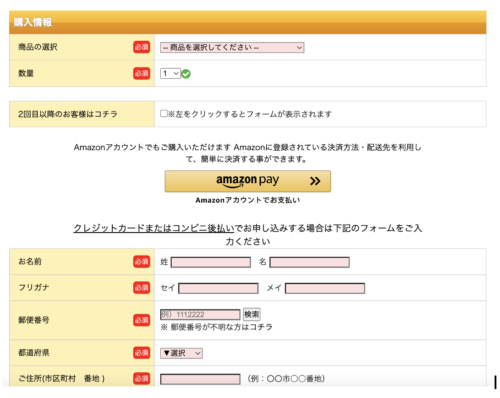Click the 2回目以降のお客様はコチラ label

(x=68, y=114)
